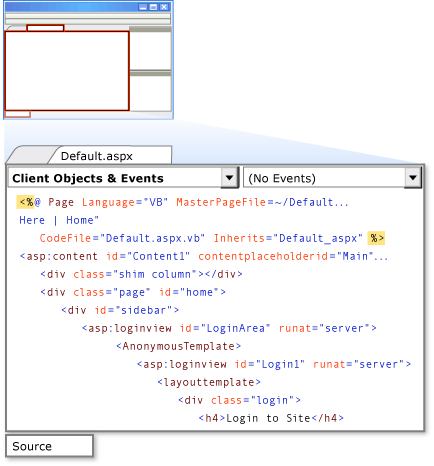Expand the (No Events) dropdown arrow
434x466 pixels.
pos(413,178)
